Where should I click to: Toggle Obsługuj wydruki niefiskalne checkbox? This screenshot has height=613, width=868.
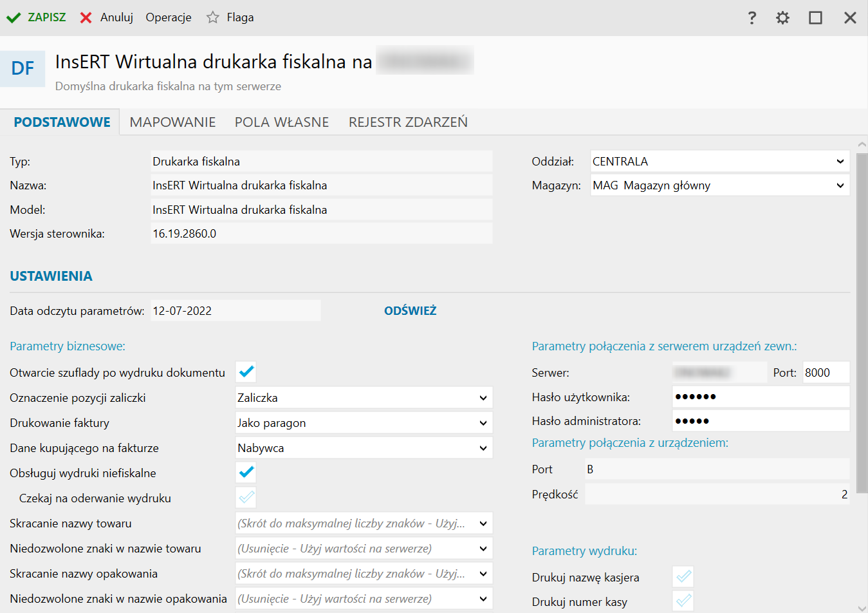(246, 473)
